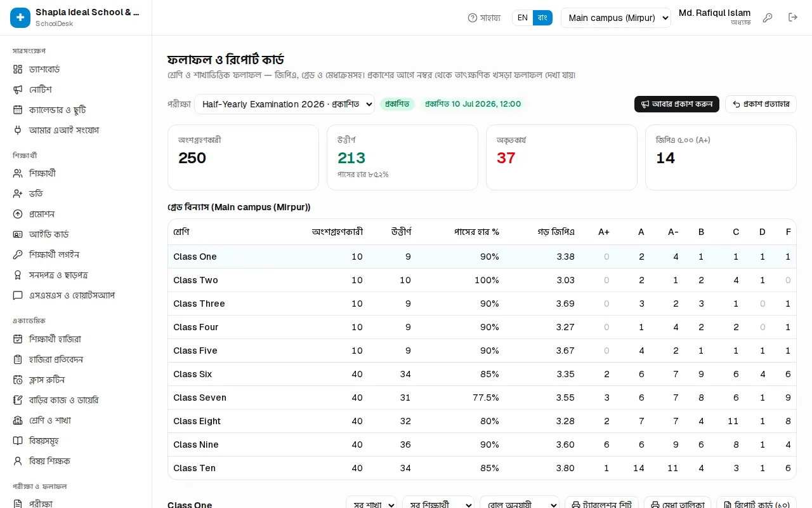812x508 pixels.
Task: Open the সাহায্য help question-mark icon
Action: tap(472, 18)
